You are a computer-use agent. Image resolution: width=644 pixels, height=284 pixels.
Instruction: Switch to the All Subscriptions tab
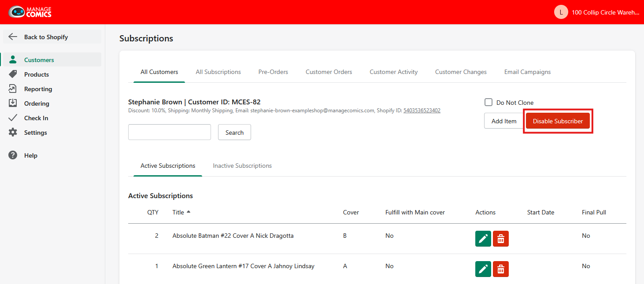(218, 72)
